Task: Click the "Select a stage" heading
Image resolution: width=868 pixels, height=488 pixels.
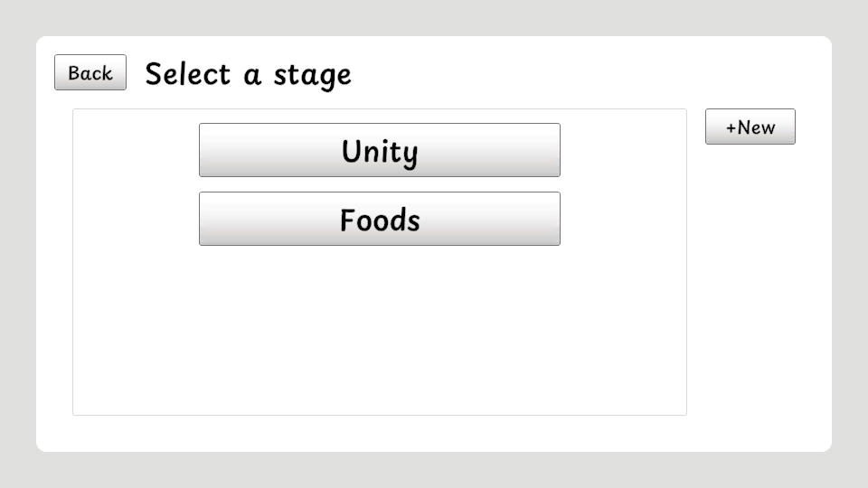Action: tap(248, 74)
